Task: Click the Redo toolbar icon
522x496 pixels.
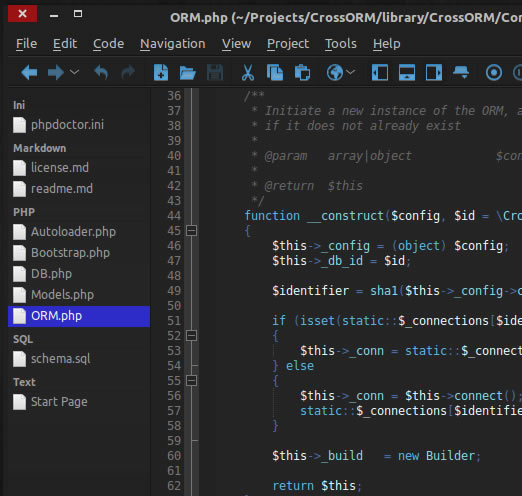Action: pos(128,72)
